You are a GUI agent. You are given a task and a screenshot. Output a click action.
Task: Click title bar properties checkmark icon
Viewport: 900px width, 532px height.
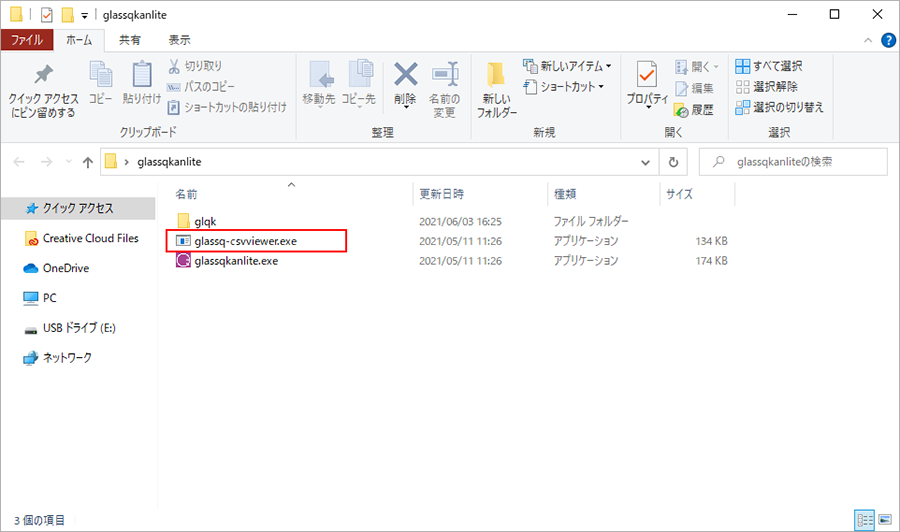pyautogui.click(x=46, y=15)
